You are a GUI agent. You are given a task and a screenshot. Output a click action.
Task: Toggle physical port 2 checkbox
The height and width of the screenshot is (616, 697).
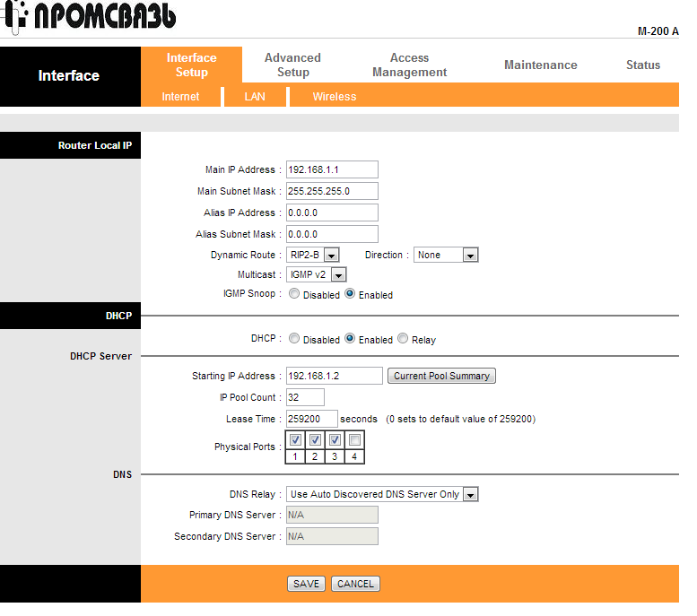(315, 440)
